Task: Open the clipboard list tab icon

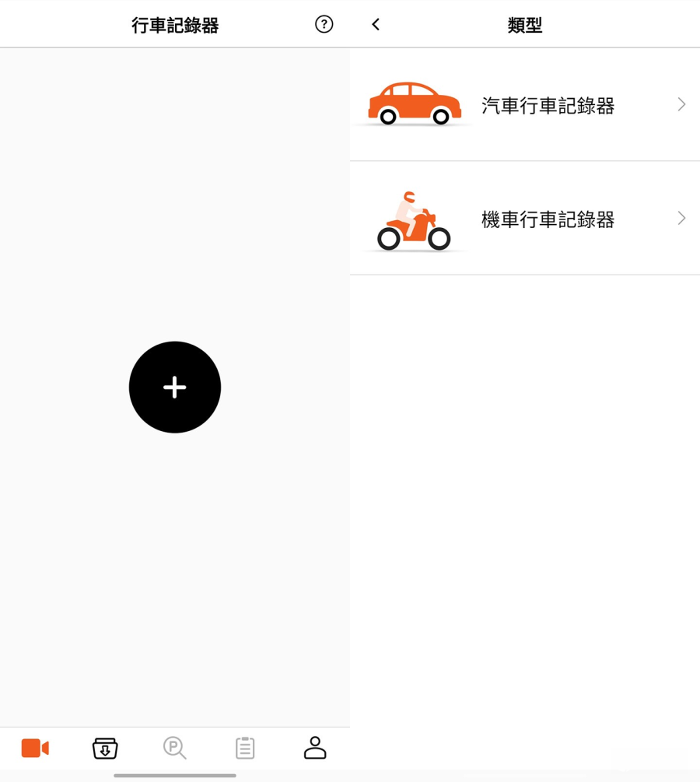Action: (x=245, y=748)
